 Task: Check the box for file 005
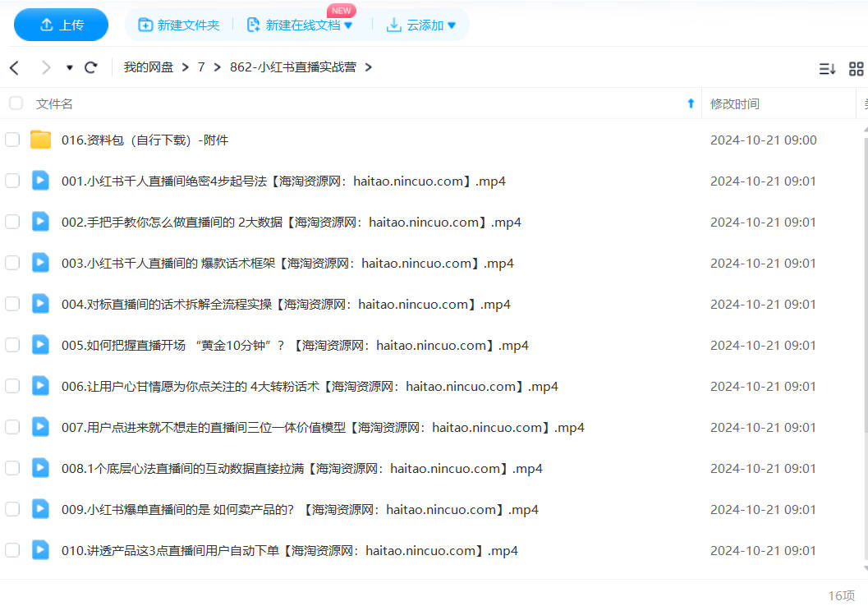pos(12,345)
